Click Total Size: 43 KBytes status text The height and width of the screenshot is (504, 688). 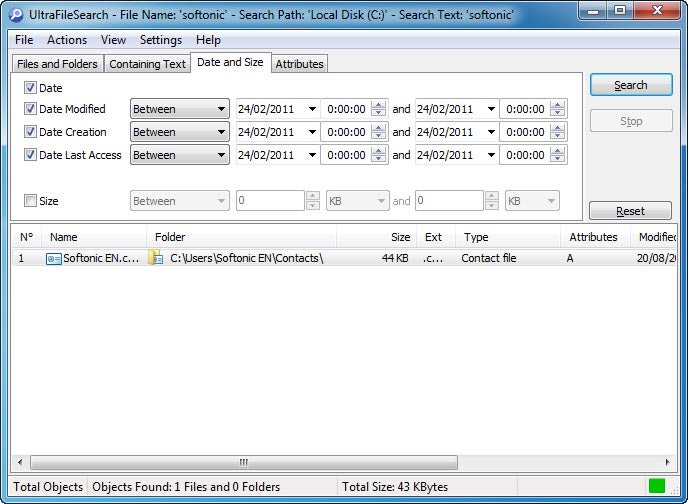point(395,487)
